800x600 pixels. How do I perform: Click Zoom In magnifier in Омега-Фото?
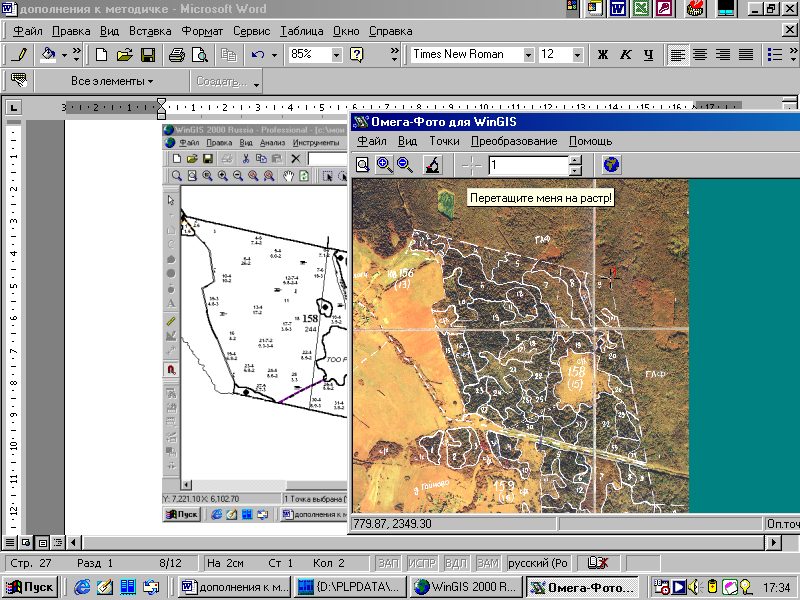pos(384,165)
